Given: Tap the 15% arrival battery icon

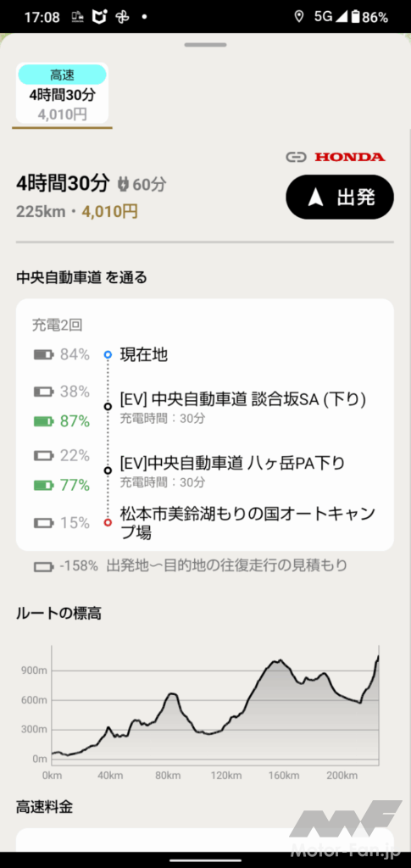Looking at the screenshot, I should (44, 522).
